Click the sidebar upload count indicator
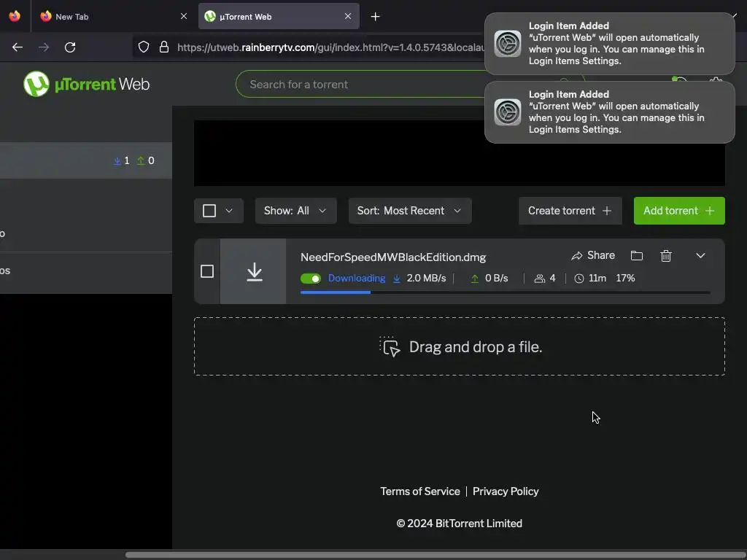Viewport: 747px width, 560px height. tap(146, 161)
